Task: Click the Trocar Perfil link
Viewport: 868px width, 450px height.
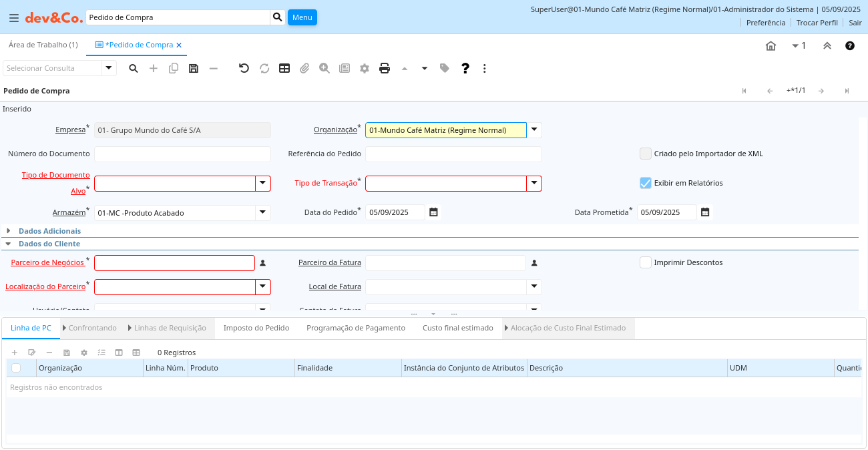Action: [x=817, y=23]
